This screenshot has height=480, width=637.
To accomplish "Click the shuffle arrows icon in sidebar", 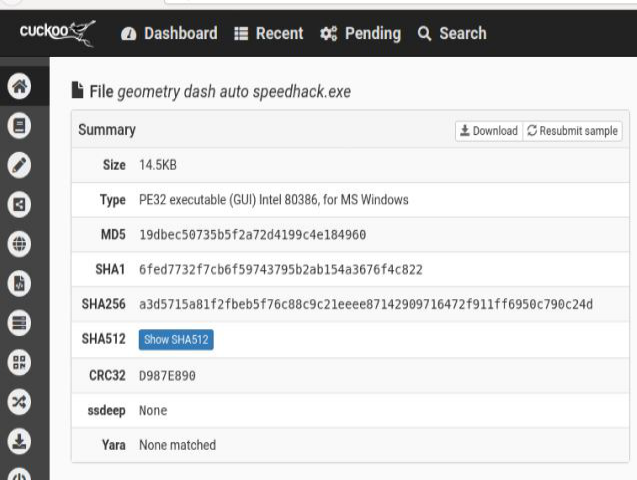I will (19, 402).
